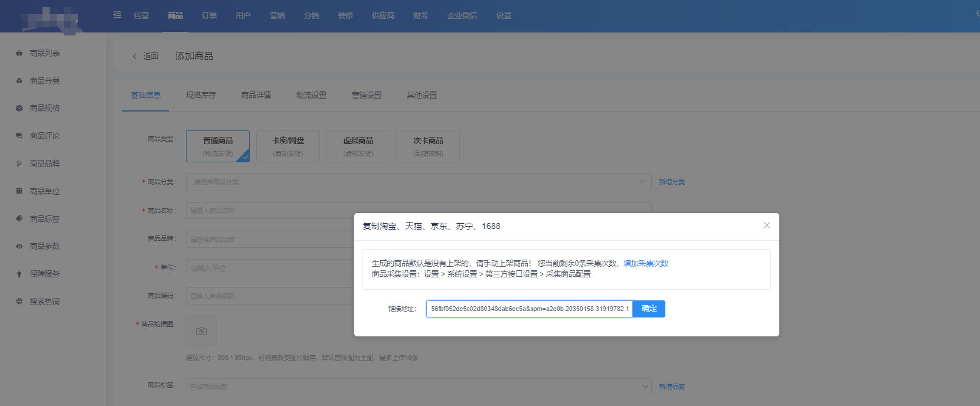Click the 商品列表 sidebar icon
Screen dimensions: 980x406
[19, 53]
